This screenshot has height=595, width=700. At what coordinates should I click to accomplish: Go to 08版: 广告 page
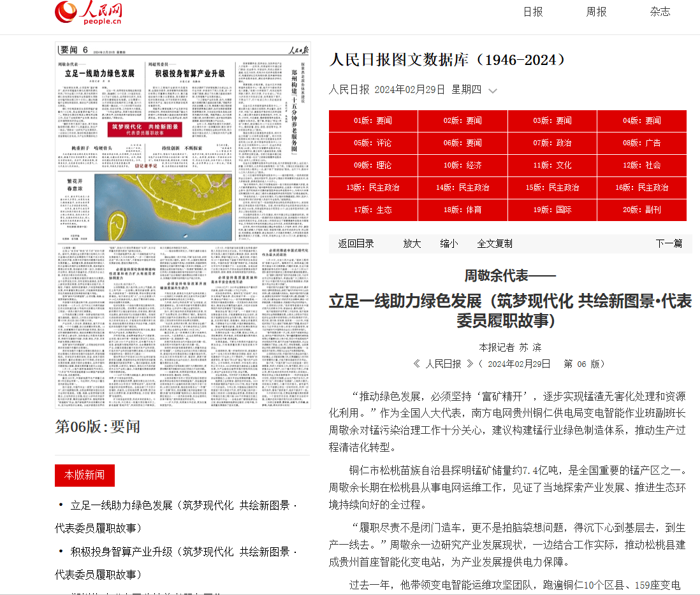pyautogui.click(x=642, y=143)
